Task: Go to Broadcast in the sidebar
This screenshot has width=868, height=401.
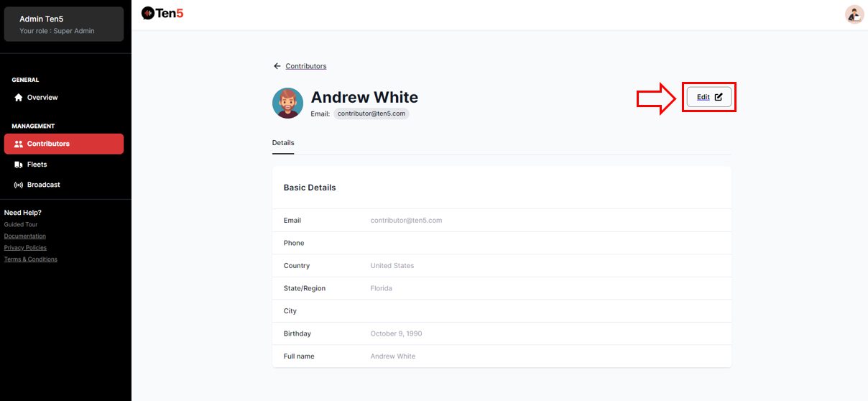Action: pos(43,185)
